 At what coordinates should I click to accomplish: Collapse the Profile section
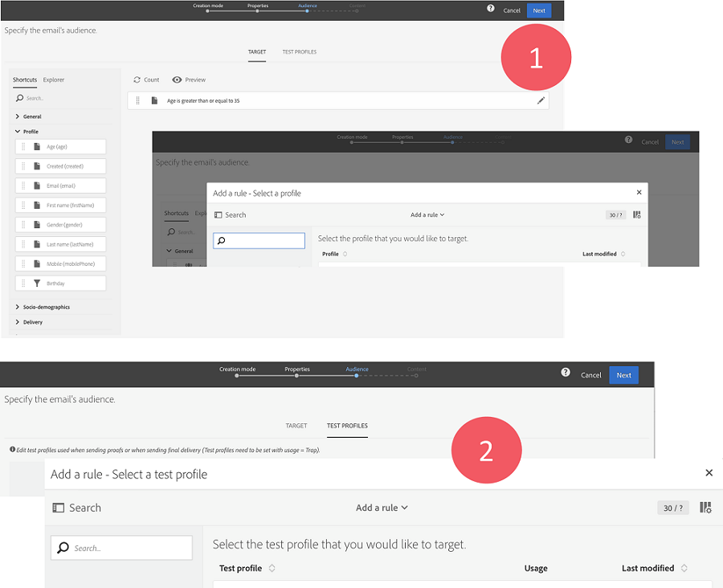coord(18,132)
